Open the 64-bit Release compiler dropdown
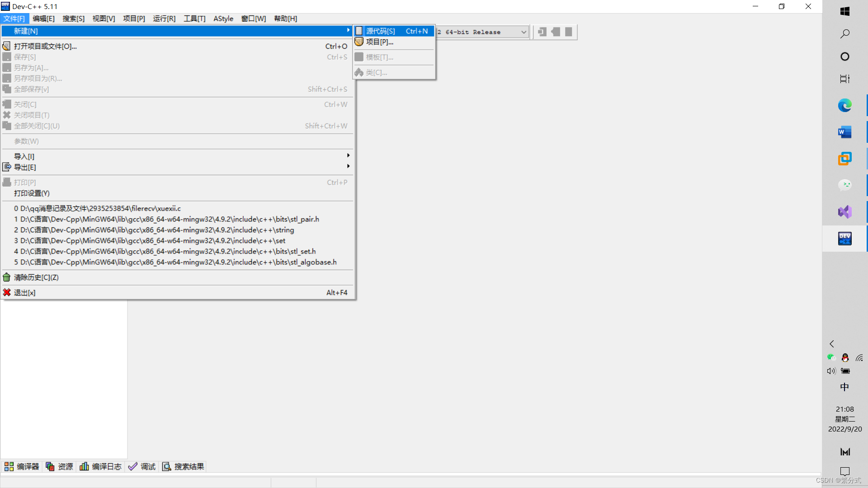 point(524,32)
